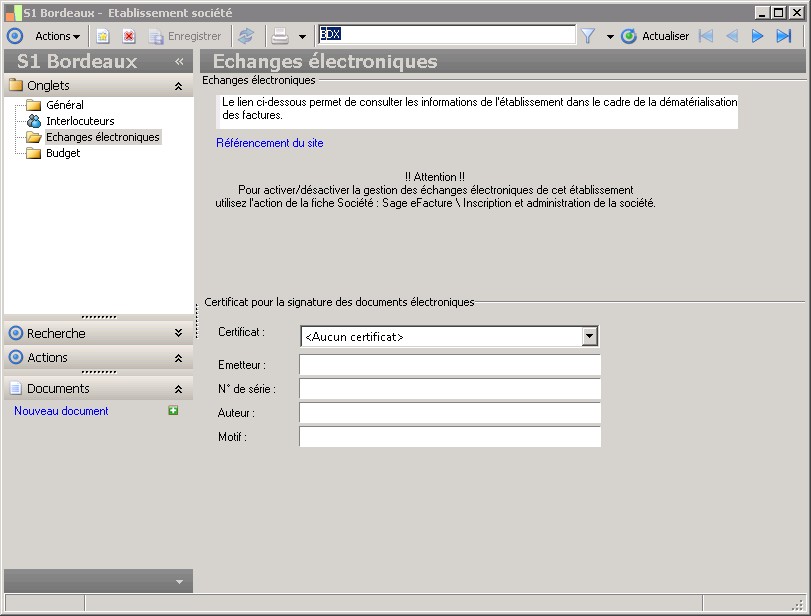Click the Actualiser refresh button
The image size is (811, 616).
(x=655, y=36)
